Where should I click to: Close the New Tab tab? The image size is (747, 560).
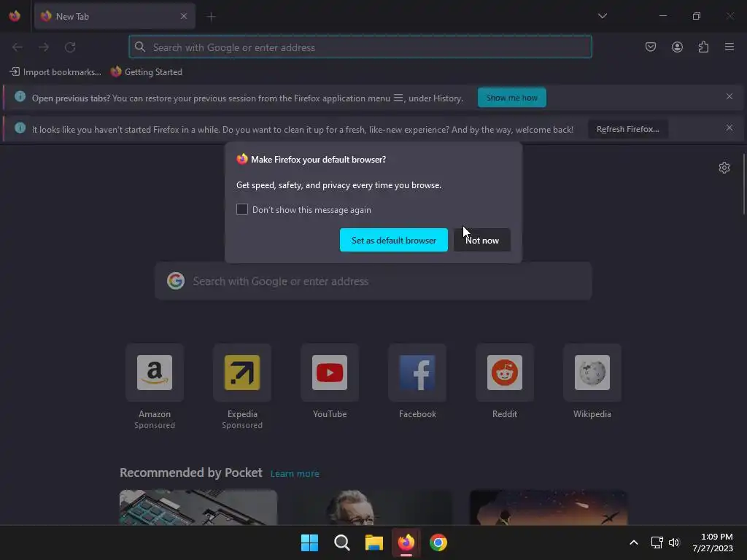point(183,16)
